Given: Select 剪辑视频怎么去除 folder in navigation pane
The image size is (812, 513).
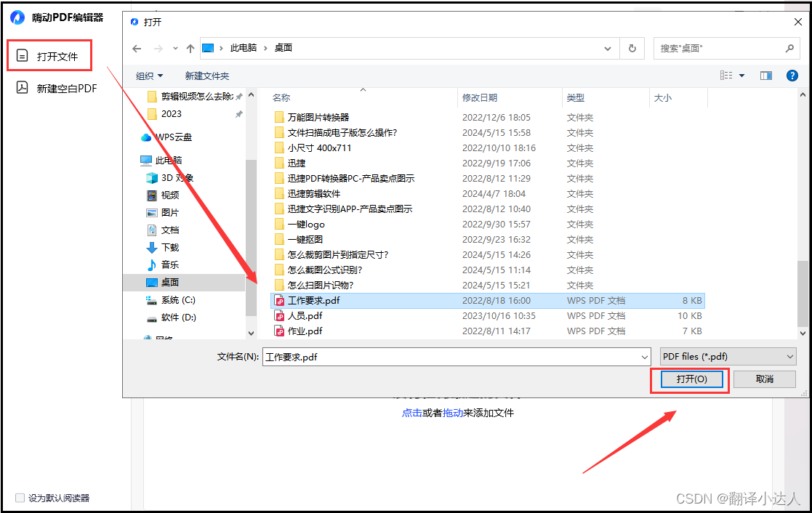Looking at the screenshot, I should (x=190, y=97).
